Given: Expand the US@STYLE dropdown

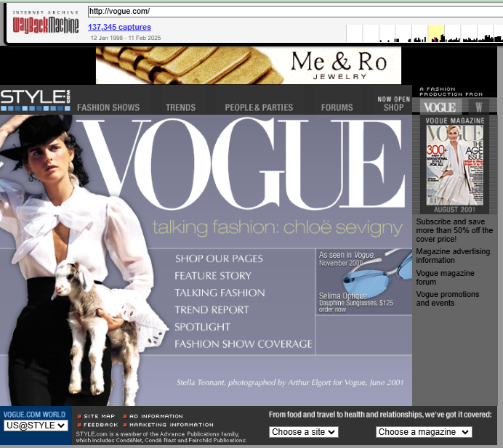Looking at the screenshot, I should (x=36, y=425).
